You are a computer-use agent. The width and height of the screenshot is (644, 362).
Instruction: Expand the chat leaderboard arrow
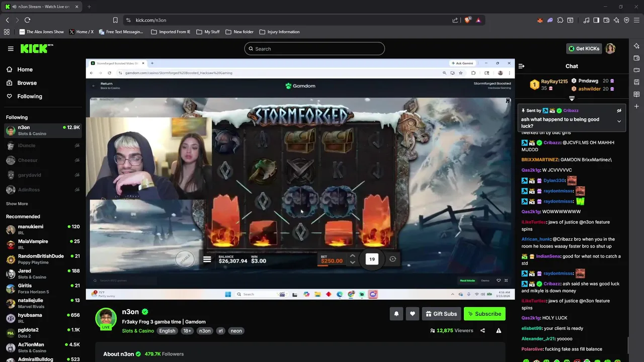(x=572, y=99)
